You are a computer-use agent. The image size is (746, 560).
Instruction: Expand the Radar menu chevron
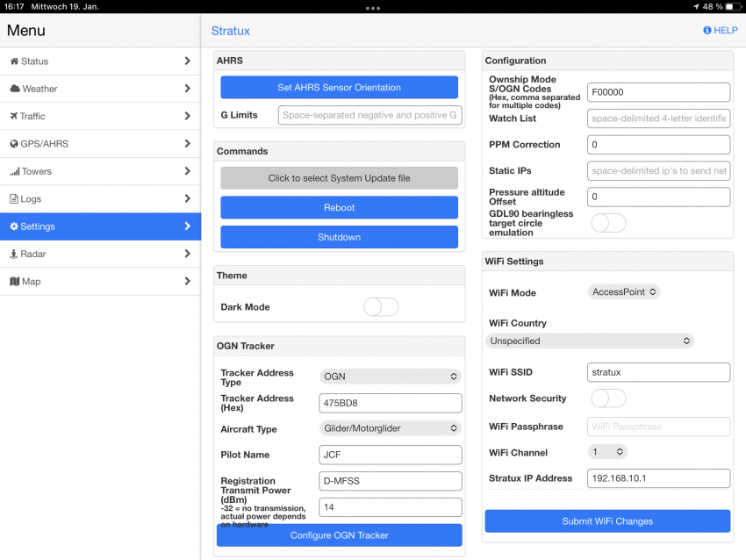188,254
